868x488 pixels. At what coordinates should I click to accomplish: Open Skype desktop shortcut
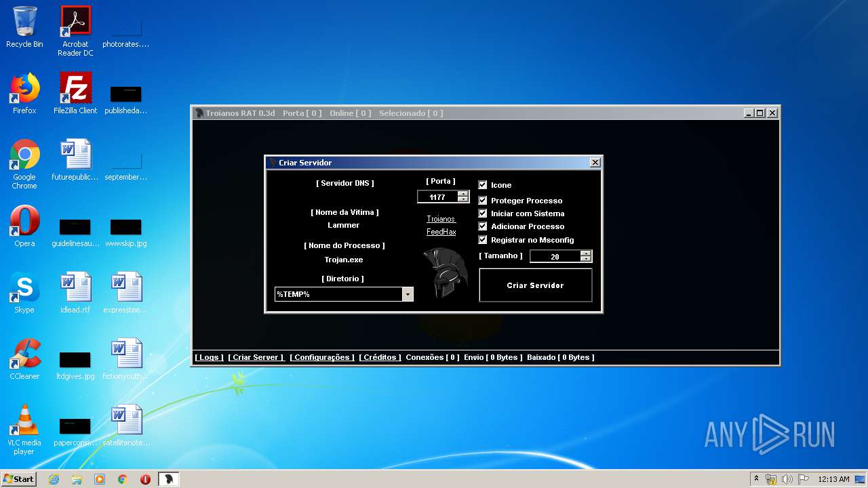click(24, 293)
